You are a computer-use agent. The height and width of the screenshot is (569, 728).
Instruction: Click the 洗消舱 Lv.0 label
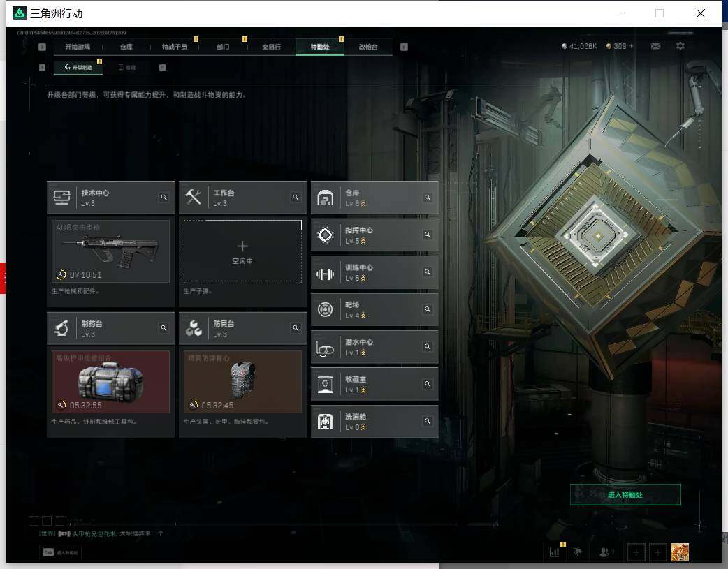355,422
